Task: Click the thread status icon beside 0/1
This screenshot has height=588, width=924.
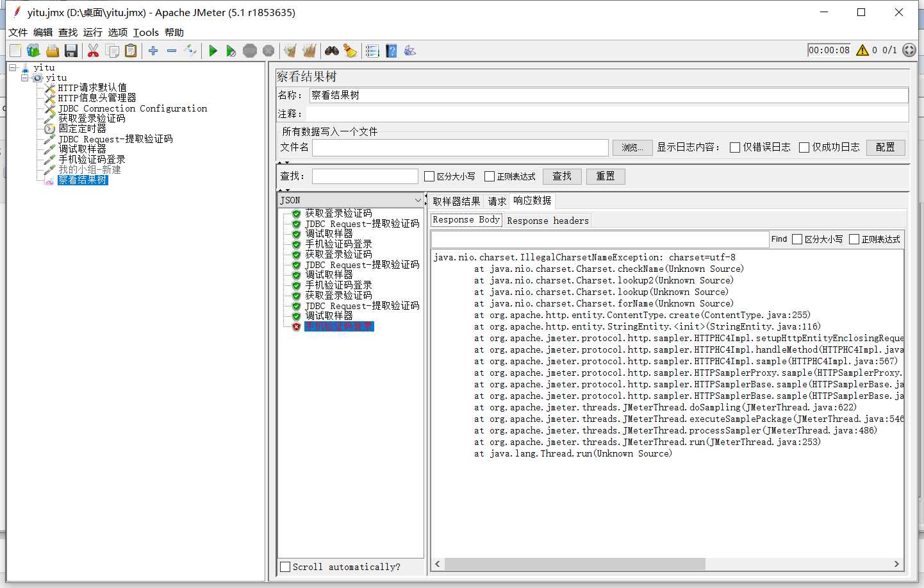Action: click(x=909, y=50)
